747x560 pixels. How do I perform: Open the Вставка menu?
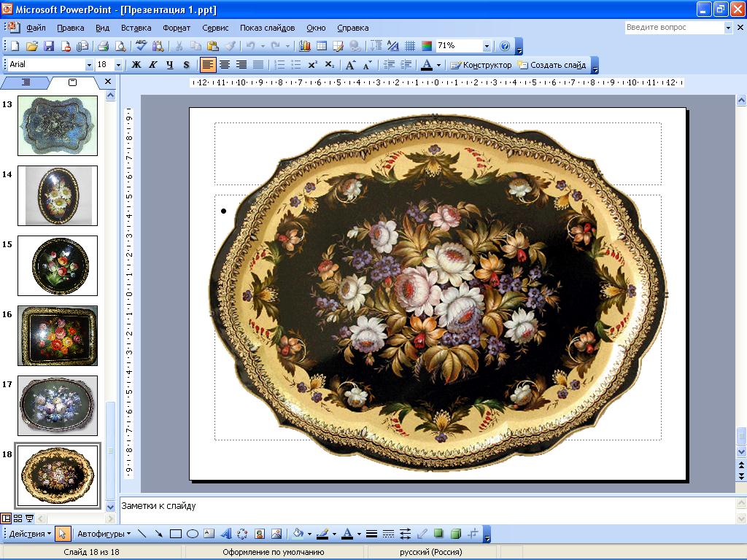click(136, 28)
